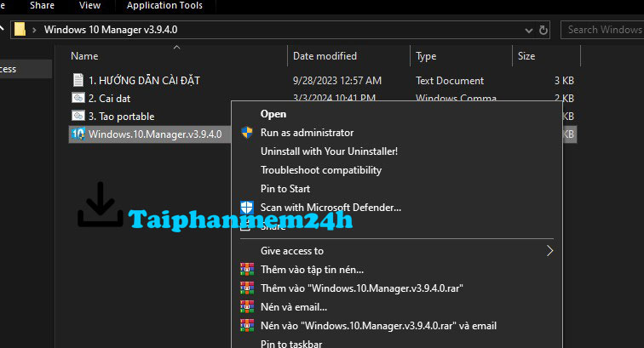Sort files by Name column
This screenshot has height=348, width=644.
point(84,56)
